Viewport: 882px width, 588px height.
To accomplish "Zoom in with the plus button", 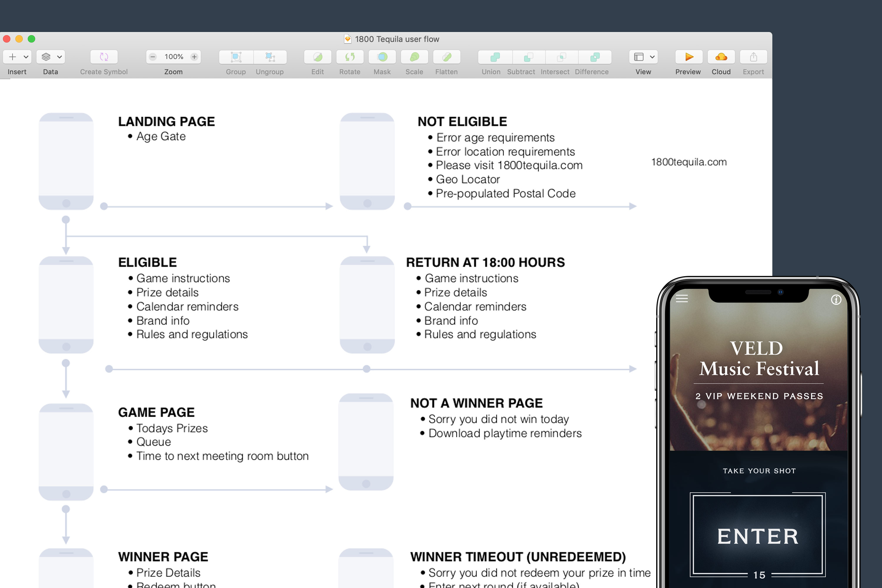I will [194, 57].
